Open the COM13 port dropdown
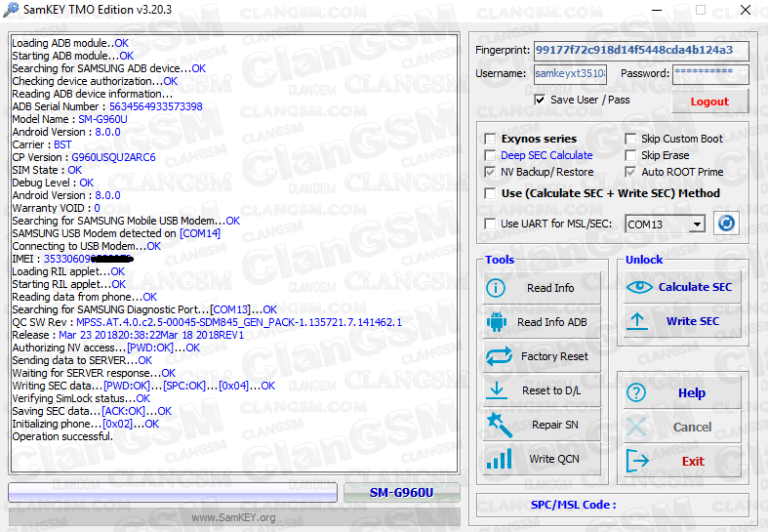 click(x=697, y=225)
